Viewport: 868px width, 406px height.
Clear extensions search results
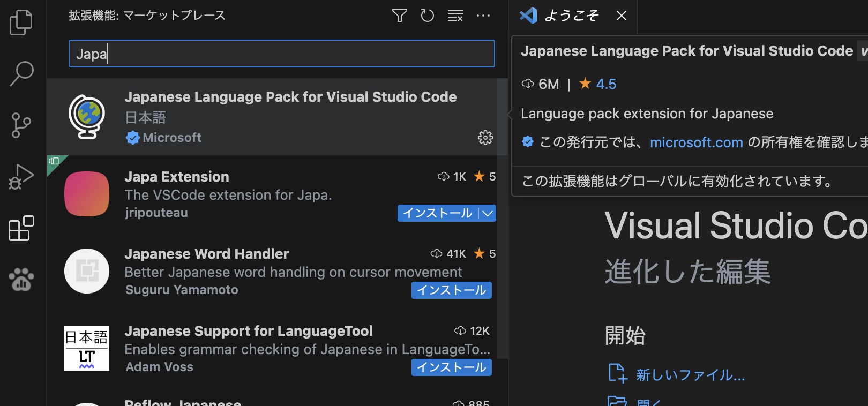[x=455, y=16]
